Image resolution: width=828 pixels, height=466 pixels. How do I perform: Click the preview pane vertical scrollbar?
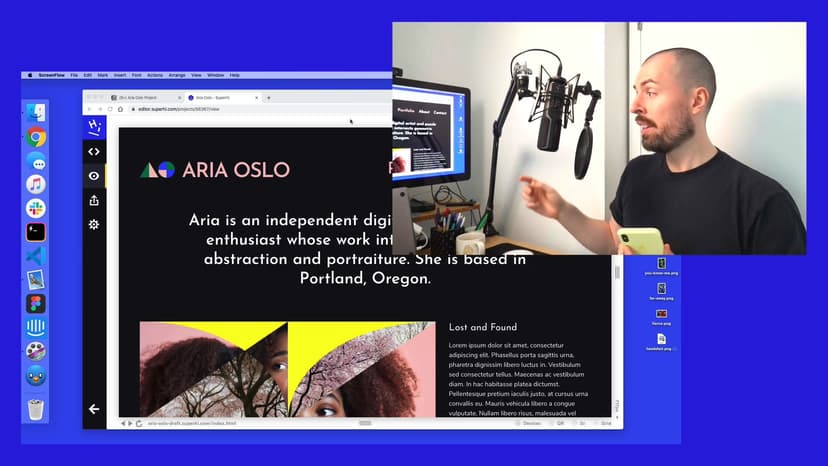[615, 300]
